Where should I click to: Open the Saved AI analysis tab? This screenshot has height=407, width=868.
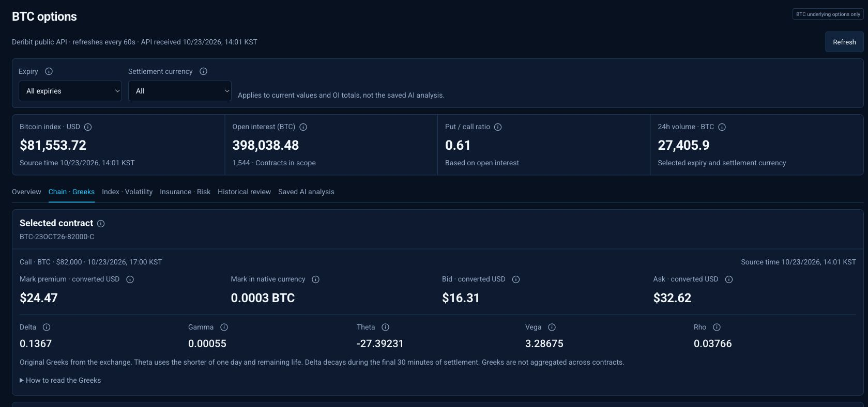point(306,192)
